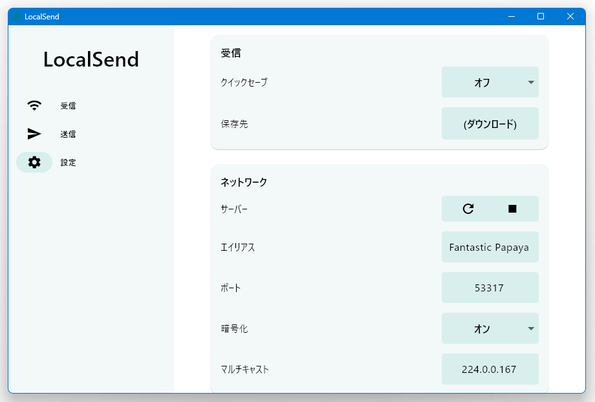Click the 設定 gear icon
The height and width of the screenshot is (402, 595).
tap(34, 162)
